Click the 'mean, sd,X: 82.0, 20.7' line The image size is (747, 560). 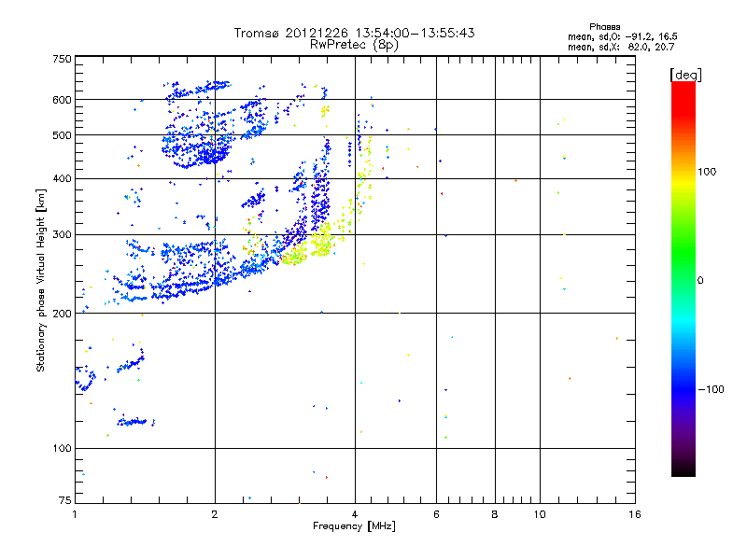pyautogui.click(x=621, y=47)
